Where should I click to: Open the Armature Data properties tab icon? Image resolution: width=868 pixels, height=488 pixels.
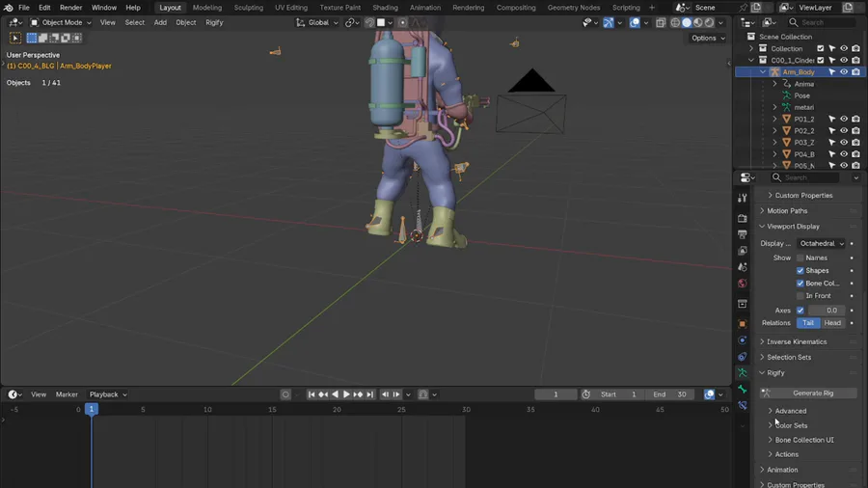tap(743, 373)
